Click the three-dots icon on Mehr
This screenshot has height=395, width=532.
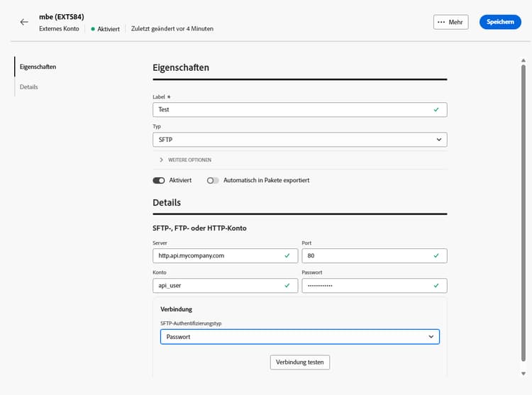coord(441,22)
